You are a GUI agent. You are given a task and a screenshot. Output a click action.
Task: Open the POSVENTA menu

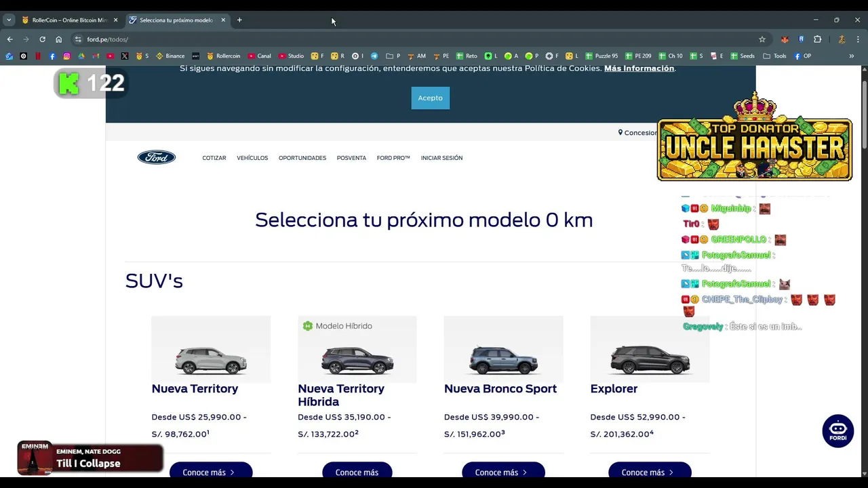[x=351, y=158]
